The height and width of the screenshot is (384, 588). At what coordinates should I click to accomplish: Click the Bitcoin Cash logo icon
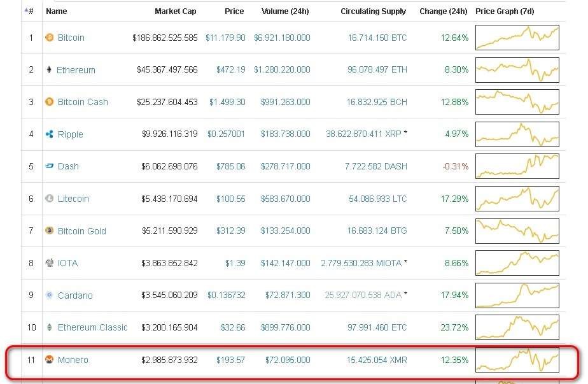tap(50, 102)
